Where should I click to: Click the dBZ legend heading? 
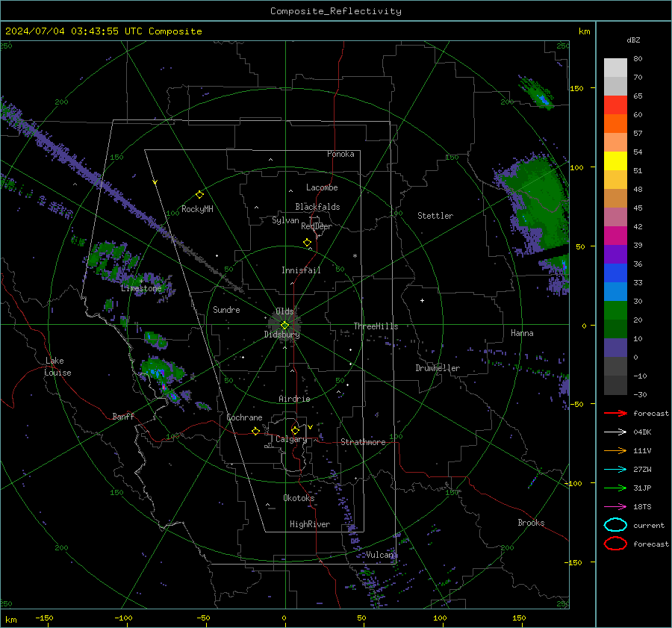tap(633, 40)
